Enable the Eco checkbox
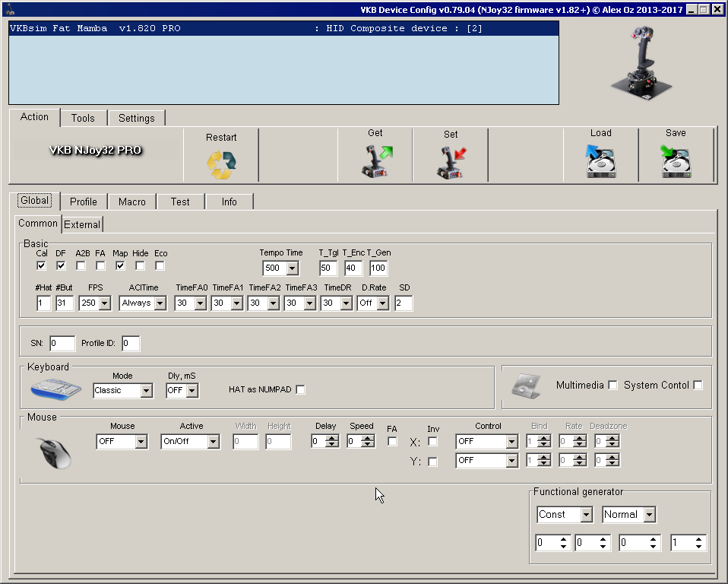The image size is (728, 584). pyautogui.click(x=160, y=265)
